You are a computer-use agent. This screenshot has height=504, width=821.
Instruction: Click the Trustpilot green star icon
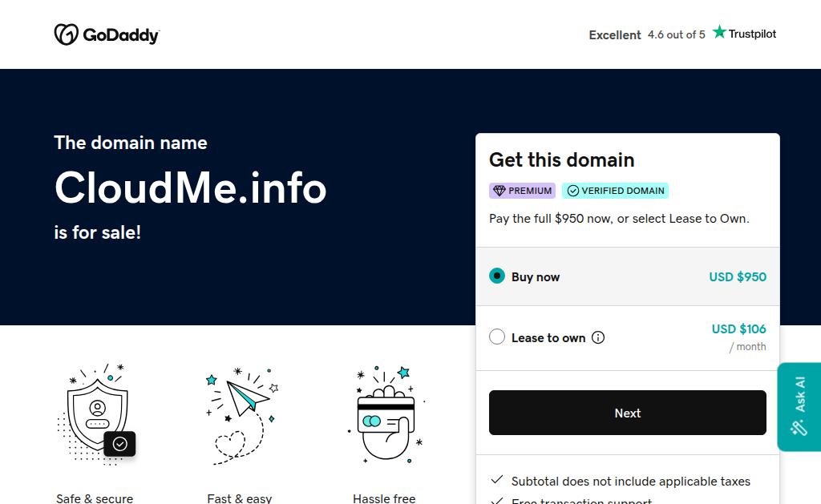point(719,32)
